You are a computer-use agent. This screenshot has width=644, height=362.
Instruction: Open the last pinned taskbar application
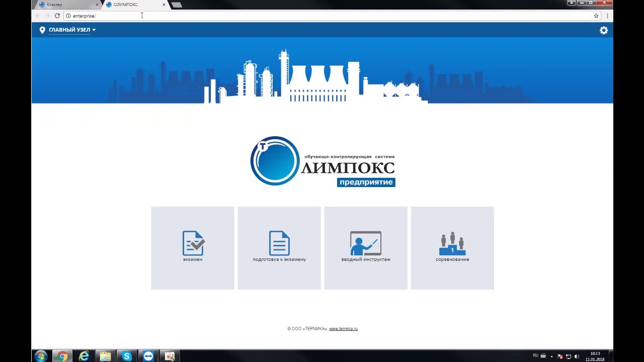coord(170,356)
